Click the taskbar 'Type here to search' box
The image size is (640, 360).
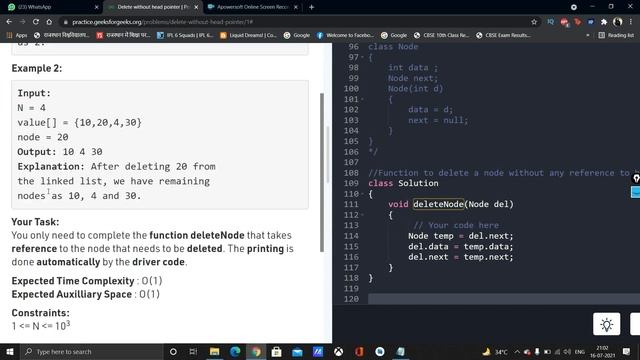[x=91, y=351]
